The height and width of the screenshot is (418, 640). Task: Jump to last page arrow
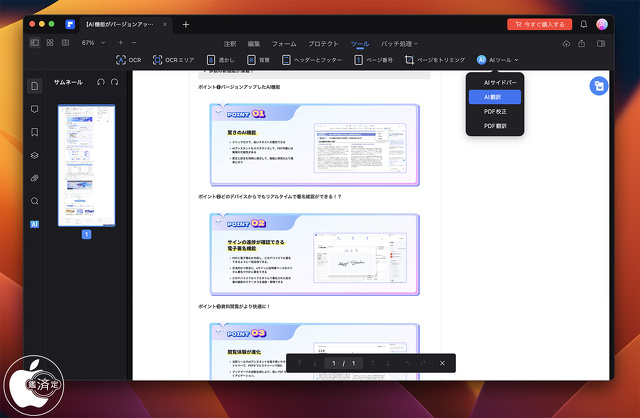coord(315,363)
